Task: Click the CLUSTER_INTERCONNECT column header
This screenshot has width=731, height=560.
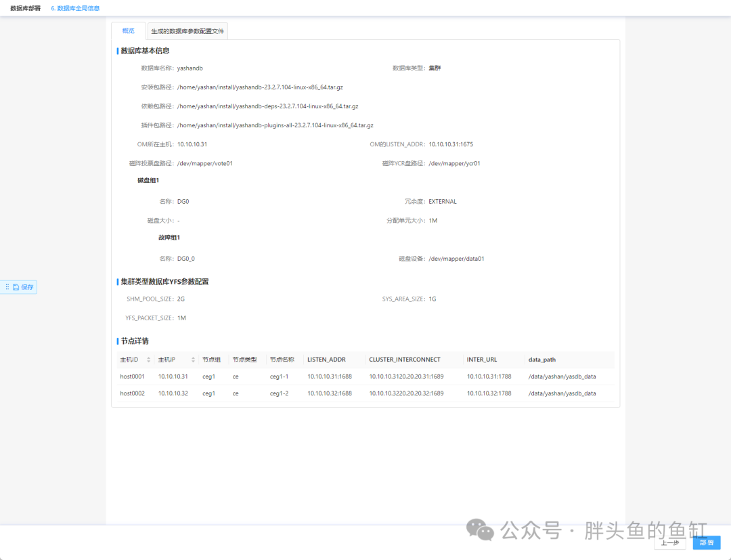Action: pos(405,360)
